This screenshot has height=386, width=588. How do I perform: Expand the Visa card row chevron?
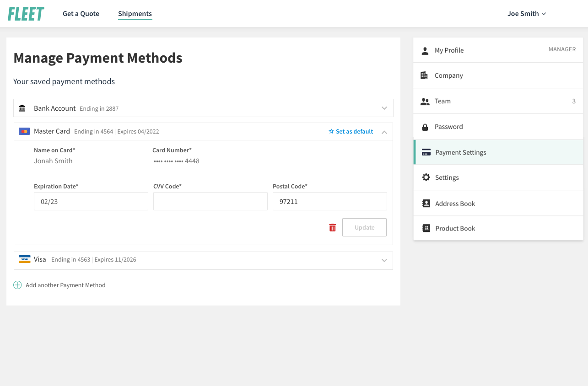[x=384, y=260]
